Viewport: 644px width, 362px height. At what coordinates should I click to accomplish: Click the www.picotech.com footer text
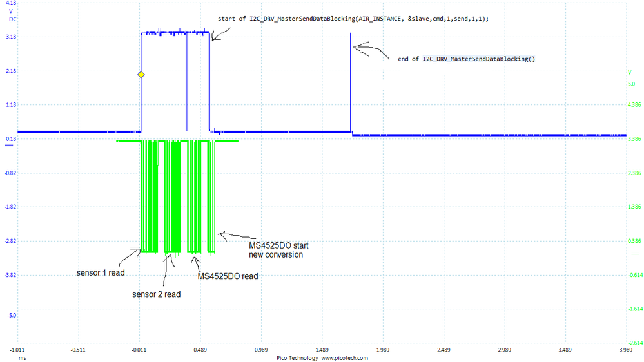345,358
